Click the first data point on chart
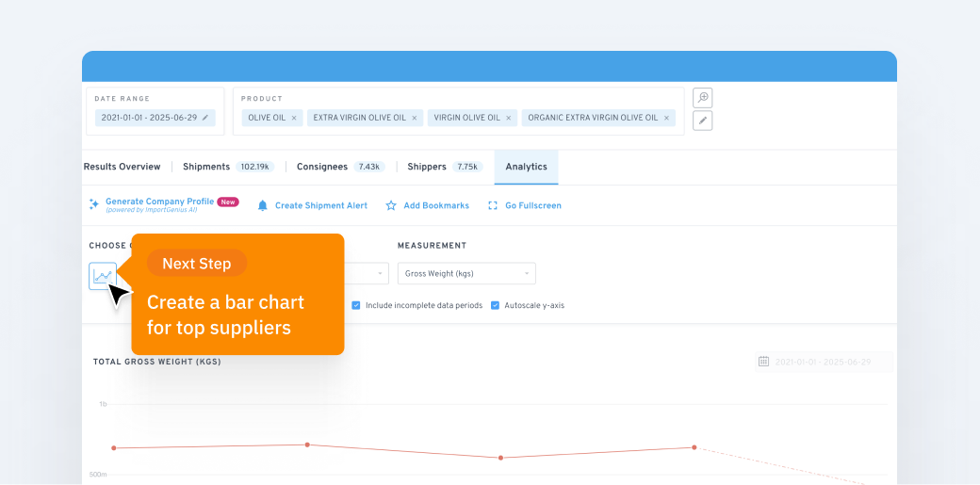This screenshot has height=485, width=980. point(114,447)
